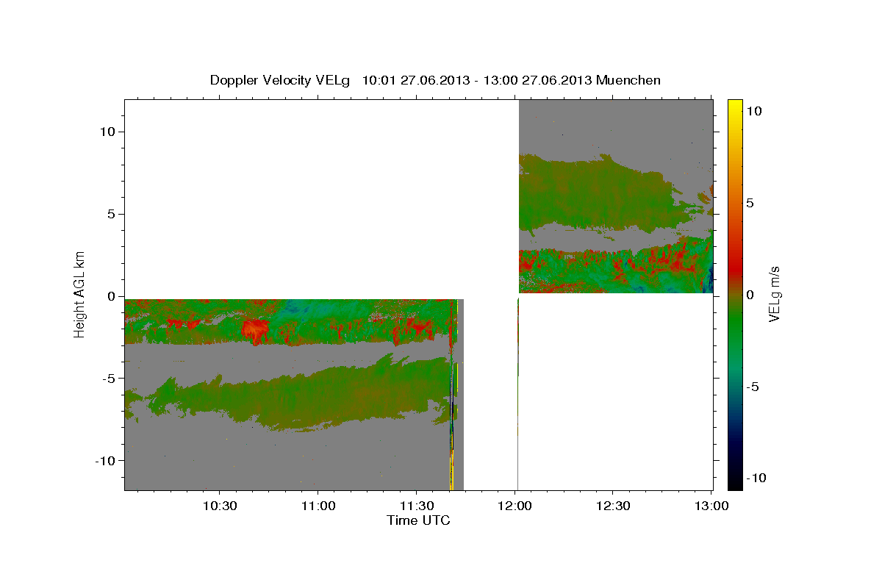Click the black bottom of the colorbar
This screenshot has height=588, width=882.
(x=735, y=481)
